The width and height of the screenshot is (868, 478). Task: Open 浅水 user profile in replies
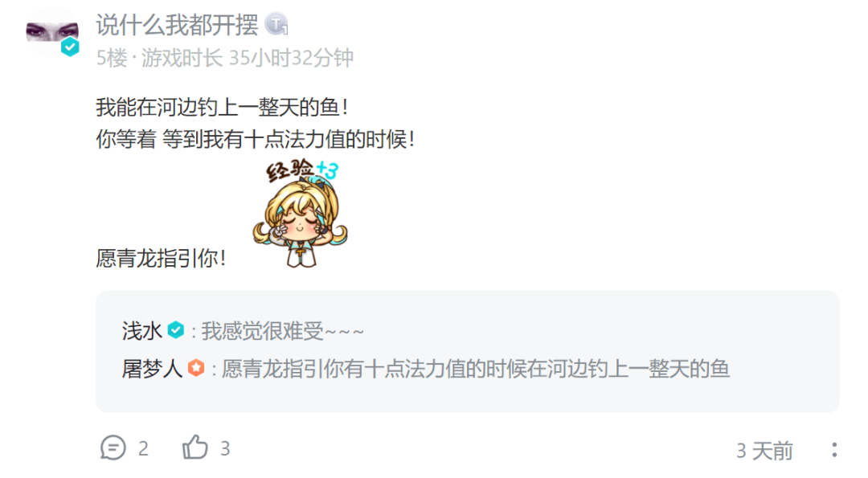[x=141, y=332]
